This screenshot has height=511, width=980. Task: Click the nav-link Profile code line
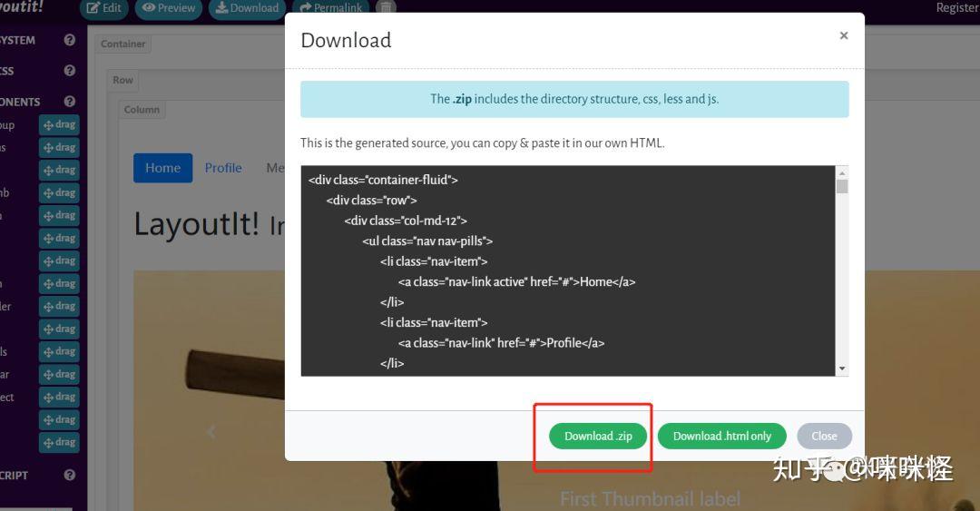click(501, 343)
